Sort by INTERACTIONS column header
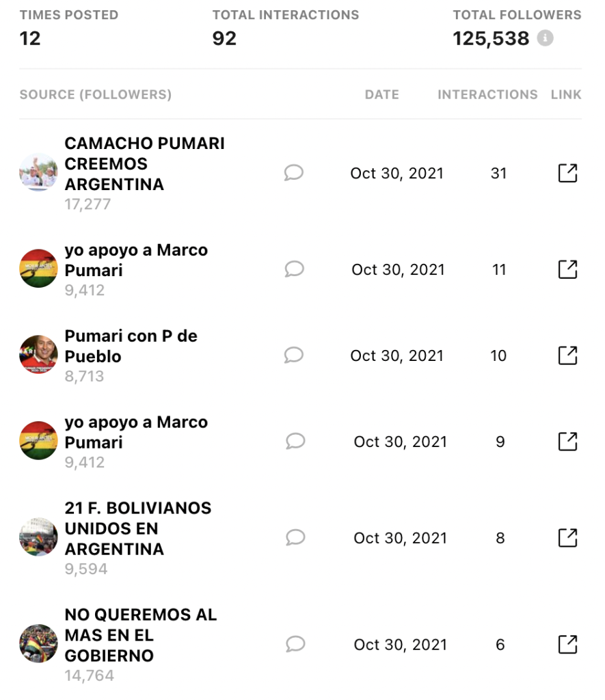 [487, 94]
